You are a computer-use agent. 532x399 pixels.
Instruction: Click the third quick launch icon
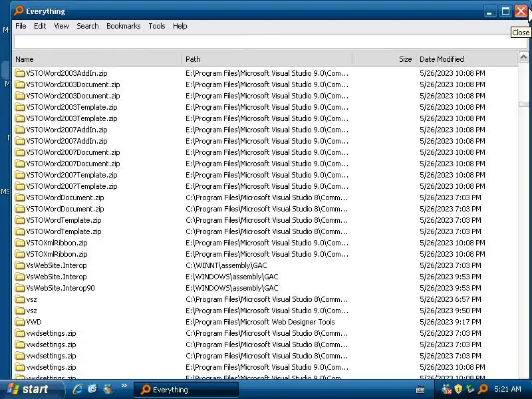pyautogui.click(x=108, y=389)
